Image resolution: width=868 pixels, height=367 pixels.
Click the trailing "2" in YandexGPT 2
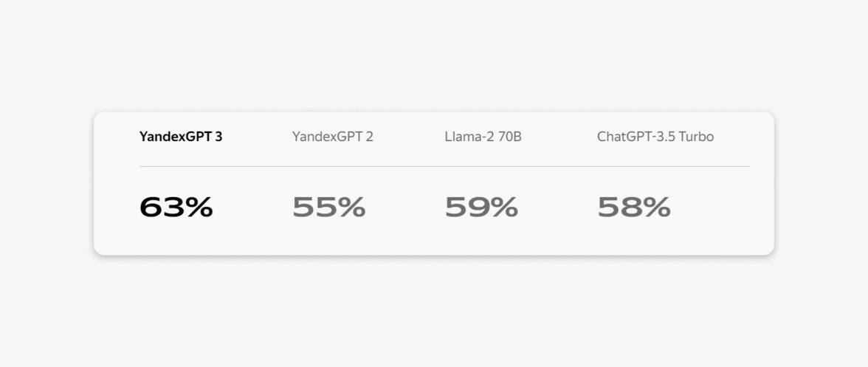tap(369, 137)
